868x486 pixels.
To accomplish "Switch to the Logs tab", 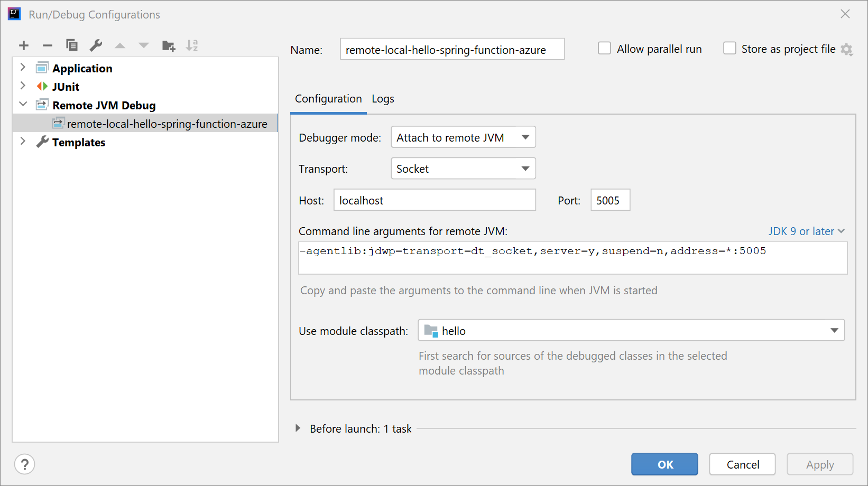I will tap(383, 99).
